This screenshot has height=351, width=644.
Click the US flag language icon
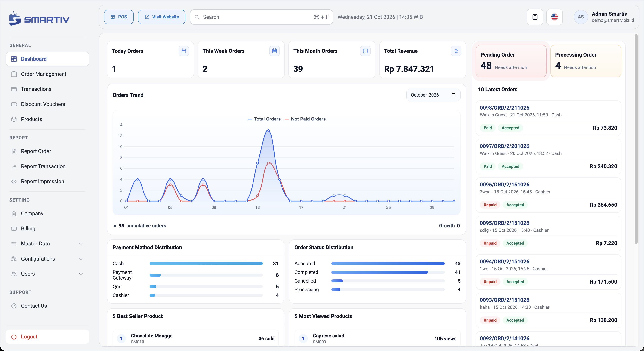click(x=554, y=17)
